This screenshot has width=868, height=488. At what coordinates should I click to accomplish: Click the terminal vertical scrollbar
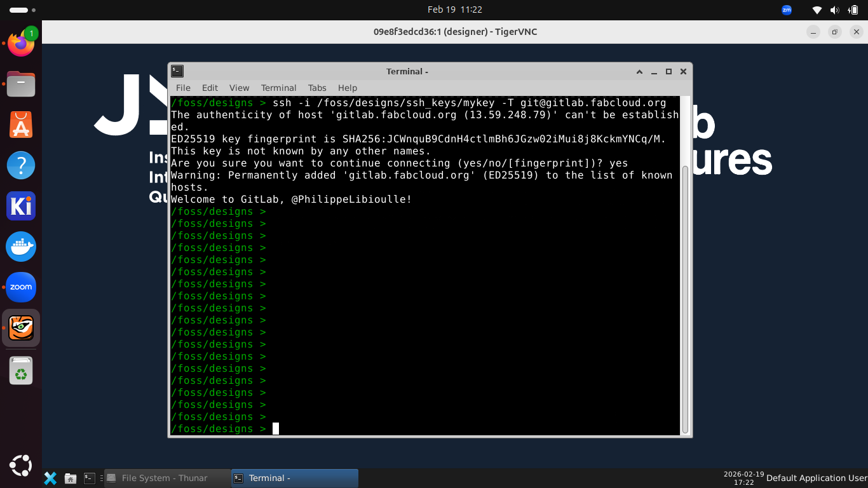point(685,299)
